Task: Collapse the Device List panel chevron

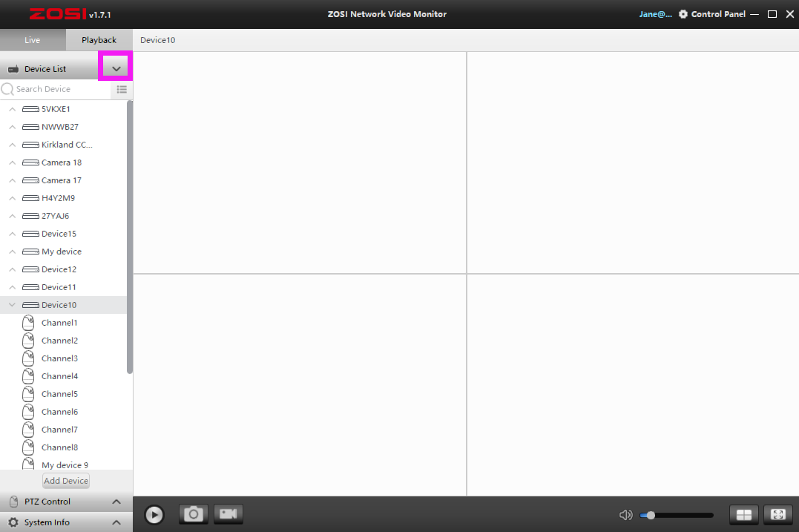Action: [x=116, y=68]
